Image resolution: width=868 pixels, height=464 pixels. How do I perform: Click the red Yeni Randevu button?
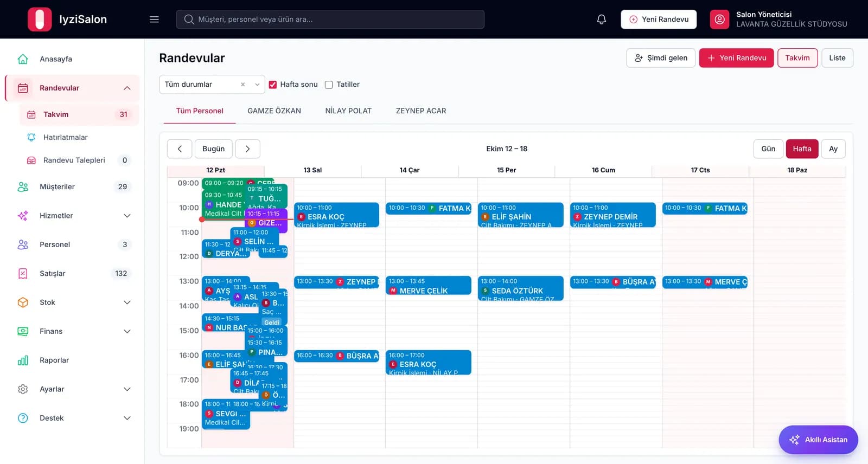pos(737,58)
